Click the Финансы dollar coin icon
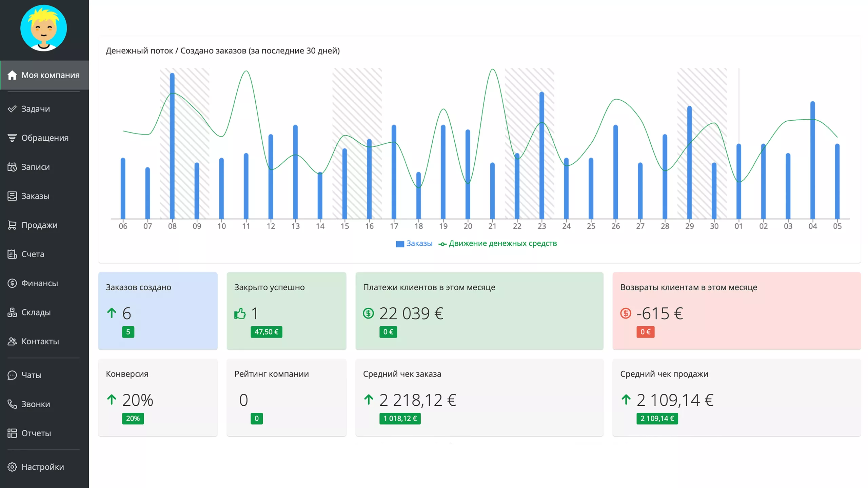This screenshot has height=488, width=868. (12, 283)
